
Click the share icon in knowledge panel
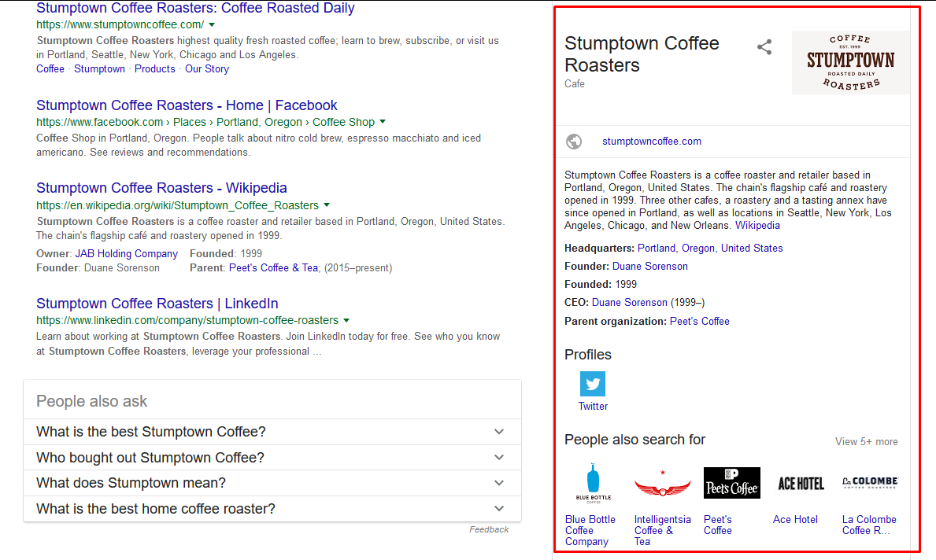point(764,47)
